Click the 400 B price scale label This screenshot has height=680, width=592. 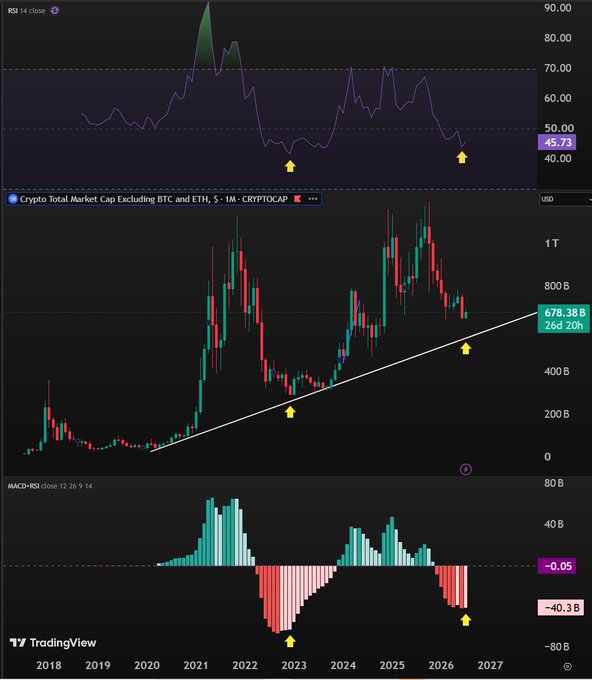557,371
